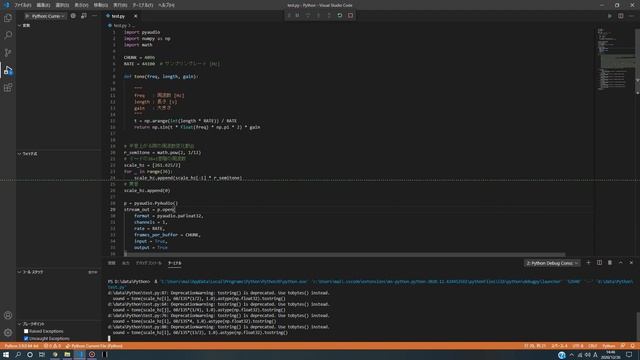
Task: Collapse the Breakpoints section
Action: tap(31, 324)
